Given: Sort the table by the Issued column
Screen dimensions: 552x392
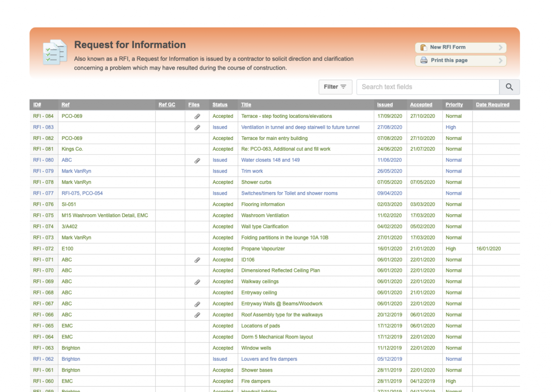Looking at the screenshot, I should click(385, 104).
